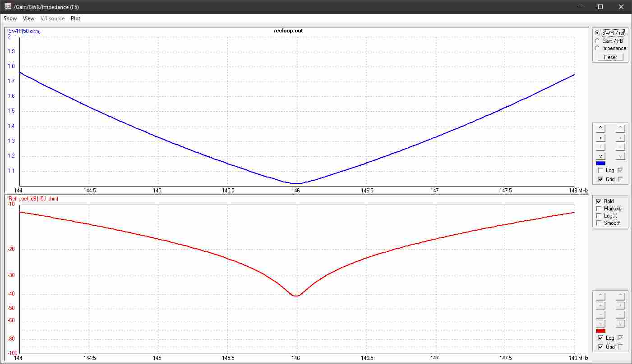Click the up-caret button in upper axis panel
632x364 pixels.
(600, 127)
